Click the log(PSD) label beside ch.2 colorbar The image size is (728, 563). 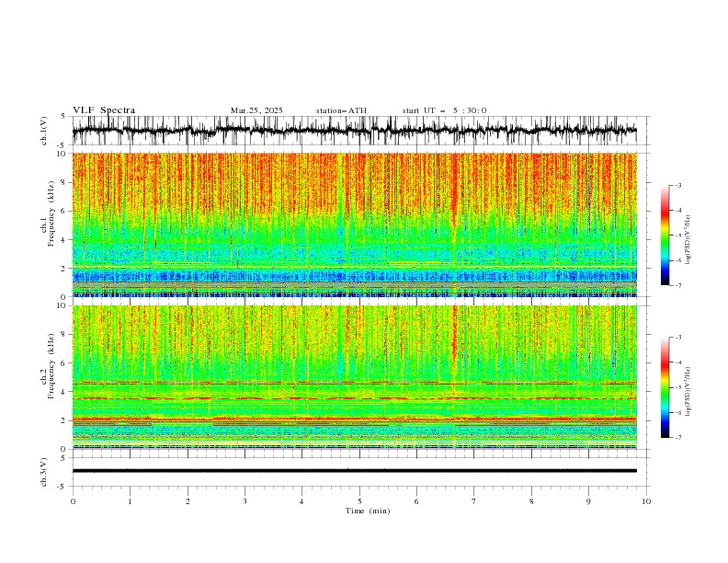coord(688,391)
